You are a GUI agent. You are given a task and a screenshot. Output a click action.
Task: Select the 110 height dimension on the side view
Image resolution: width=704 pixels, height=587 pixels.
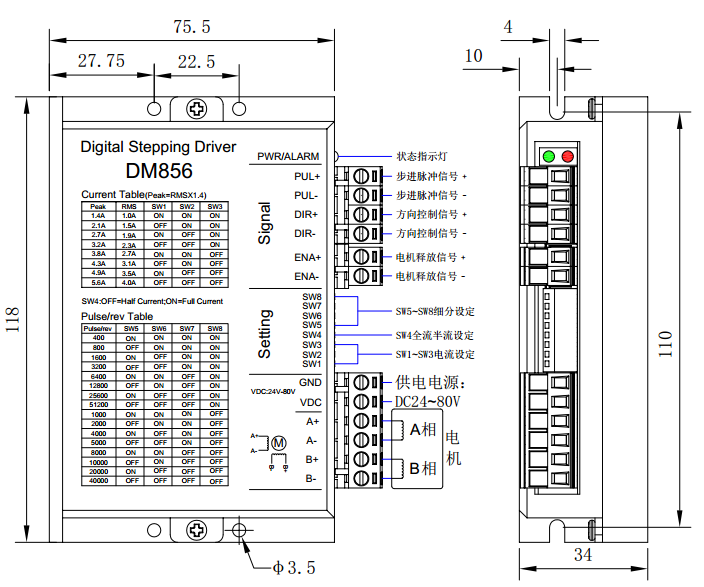[x=665, y=344]
